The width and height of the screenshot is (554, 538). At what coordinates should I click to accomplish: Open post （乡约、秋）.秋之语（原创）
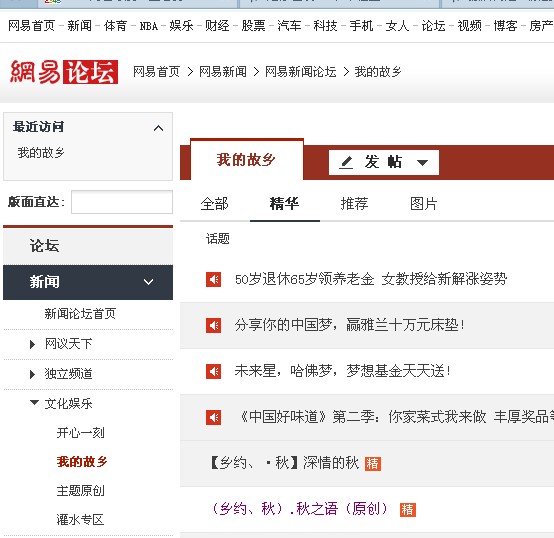pyautogui.click(x=301, y=509)
